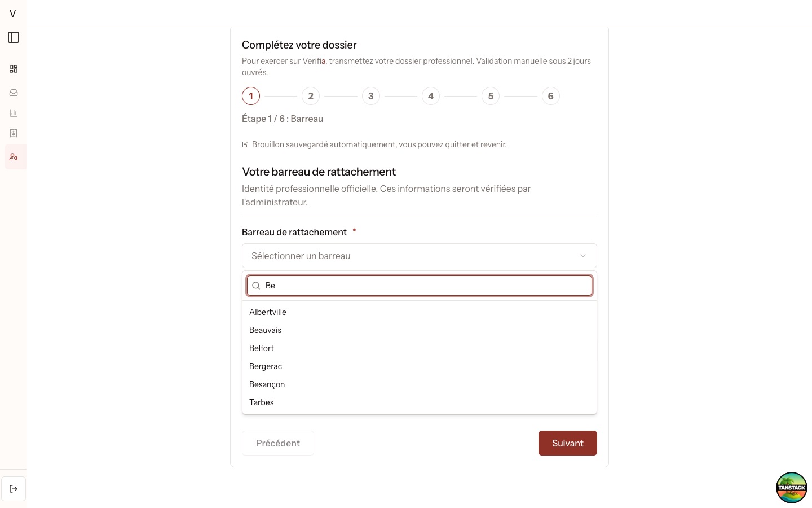The width and height of the screenshot is (812, 508).
Task: Open the billing receipt icon
Action: click(x=14, y=133)
